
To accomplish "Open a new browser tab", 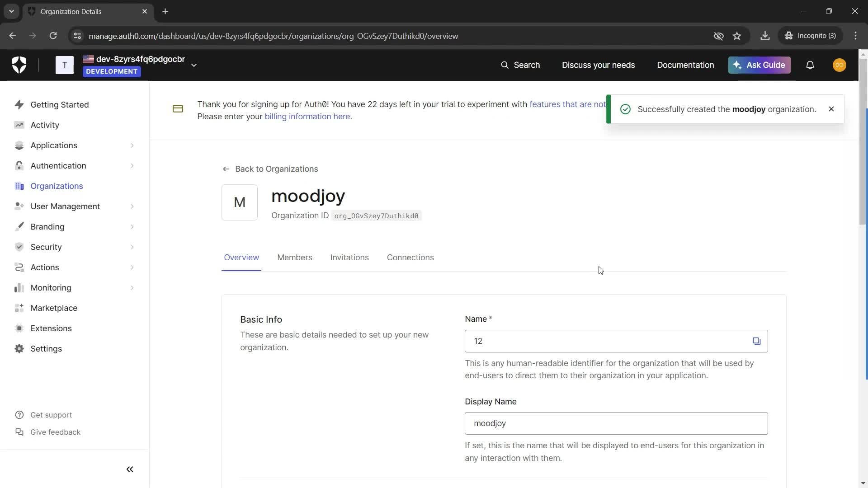I will pos(165,11).
